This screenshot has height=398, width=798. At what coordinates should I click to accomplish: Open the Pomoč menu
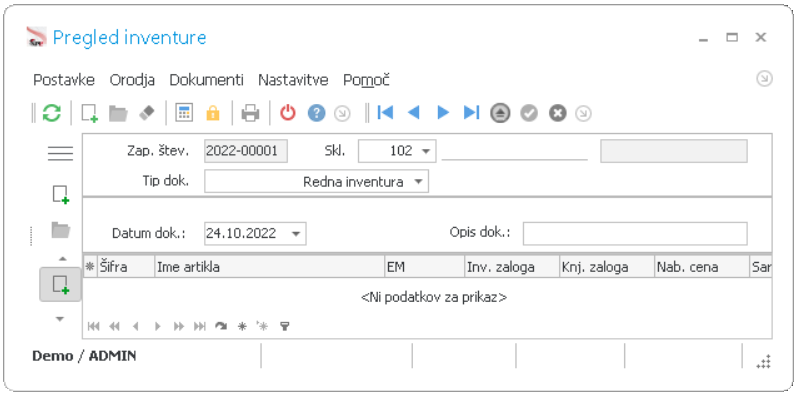coord(366,80)
